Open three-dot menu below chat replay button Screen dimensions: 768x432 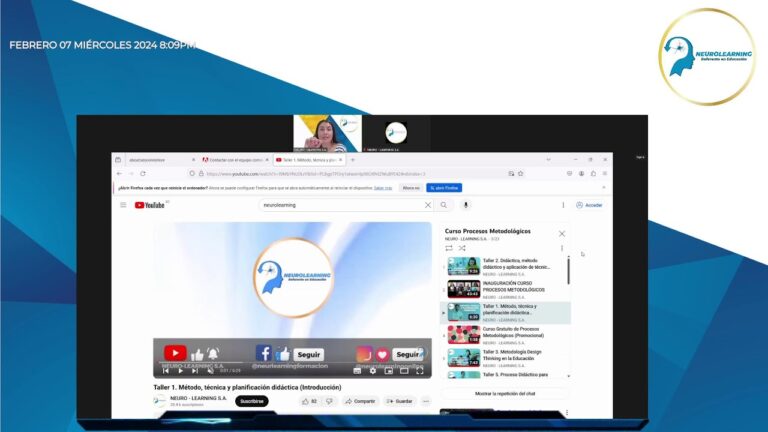[x=567, y=413]
